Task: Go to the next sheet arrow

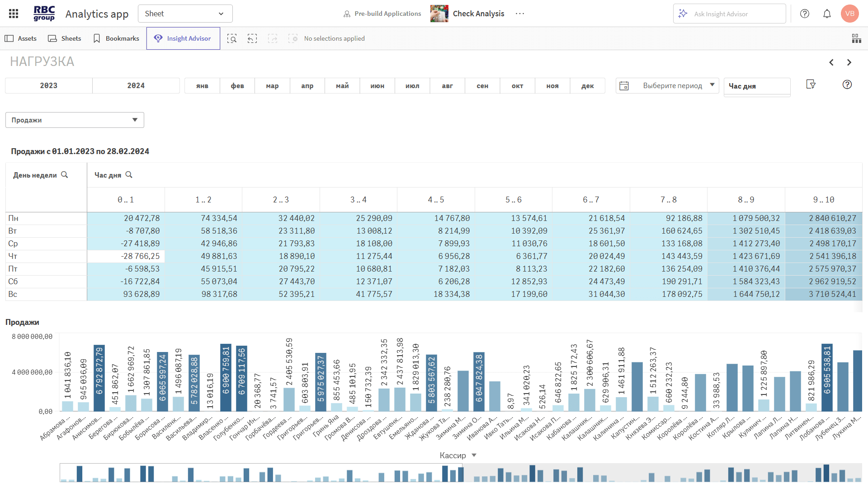Action: (849, 62)
